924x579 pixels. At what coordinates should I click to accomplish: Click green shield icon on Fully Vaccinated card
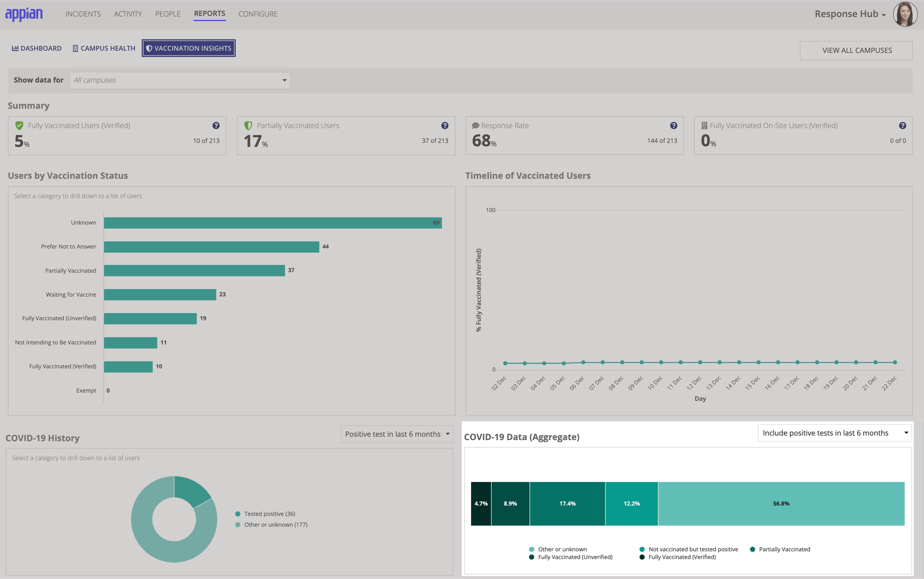19,126
